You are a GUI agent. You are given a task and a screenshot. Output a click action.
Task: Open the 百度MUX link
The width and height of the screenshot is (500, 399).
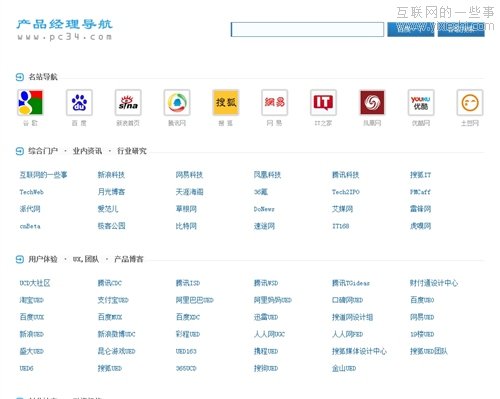110,317
